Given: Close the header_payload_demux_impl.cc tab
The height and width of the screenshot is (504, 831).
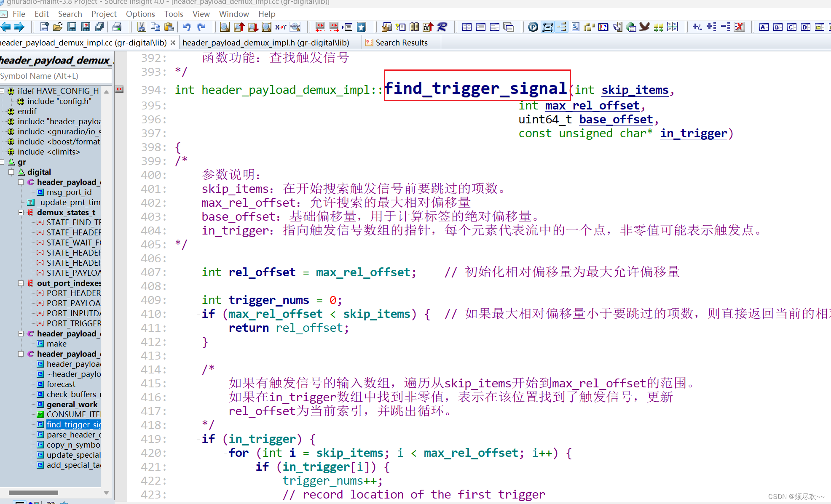Looking at the screenshot, I should (173, 43).
